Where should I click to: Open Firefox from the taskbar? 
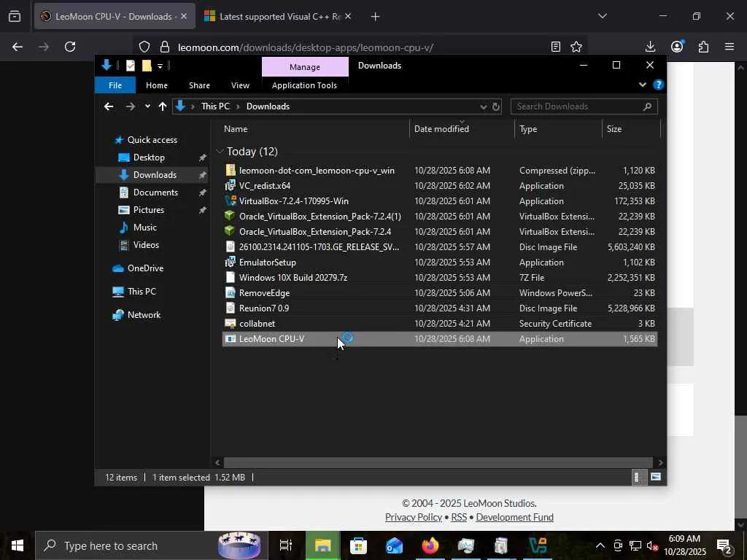click(430, 545)
